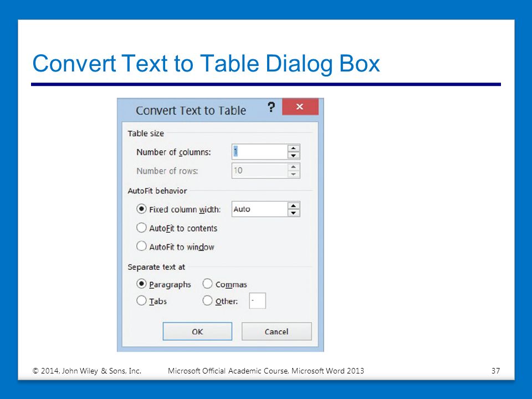Click the Number of columns field
The image size is (532, 399).
coord(259,152)
